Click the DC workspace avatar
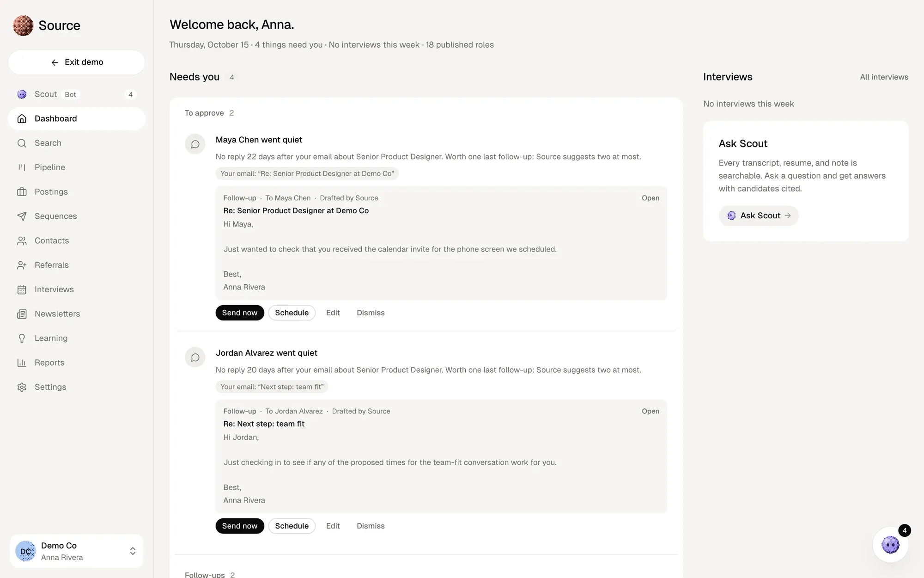The image size is (924, 578). (25, 551)
